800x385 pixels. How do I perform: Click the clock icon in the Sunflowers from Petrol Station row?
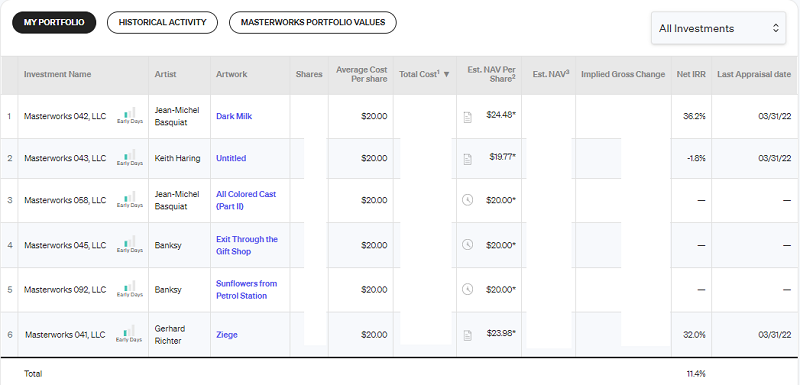(467, 289)
